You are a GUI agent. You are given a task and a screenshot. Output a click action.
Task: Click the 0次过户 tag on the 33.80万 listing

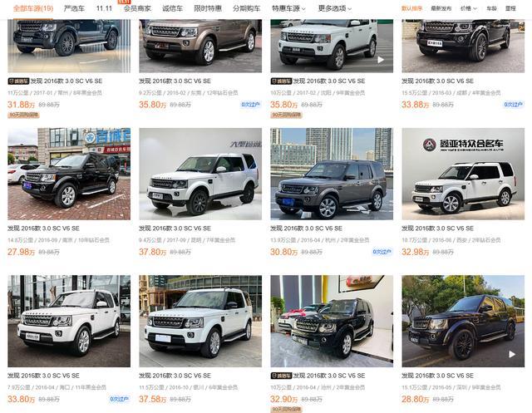coord(120,400)
